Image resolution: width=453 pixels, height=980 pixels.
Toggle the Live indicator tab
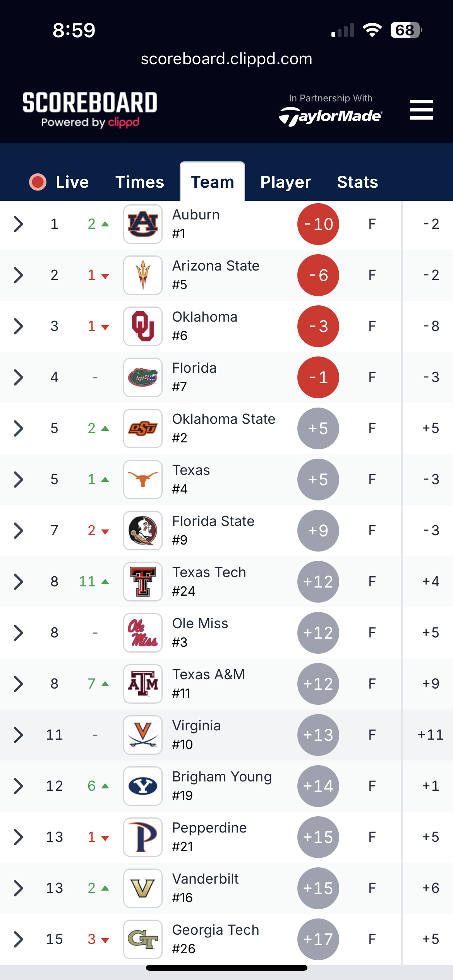pyautogui.click(x=59, y=182)
